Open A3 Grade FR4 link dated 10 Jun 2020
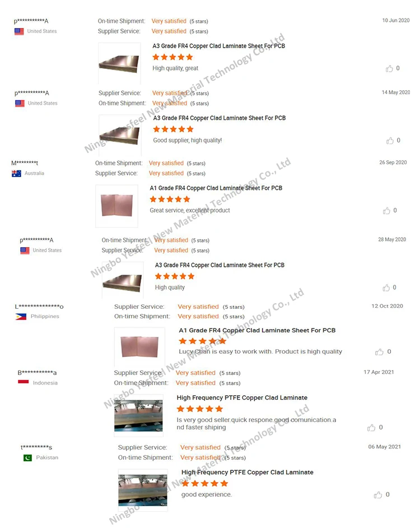This screenshot has height=528, width=420. coord(219,46)
